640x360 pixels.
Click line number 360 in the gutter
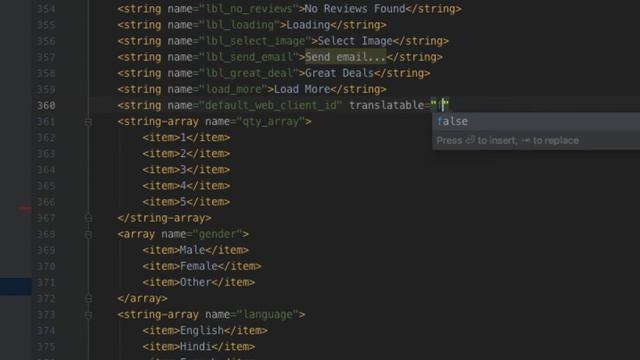click(46, 105)
